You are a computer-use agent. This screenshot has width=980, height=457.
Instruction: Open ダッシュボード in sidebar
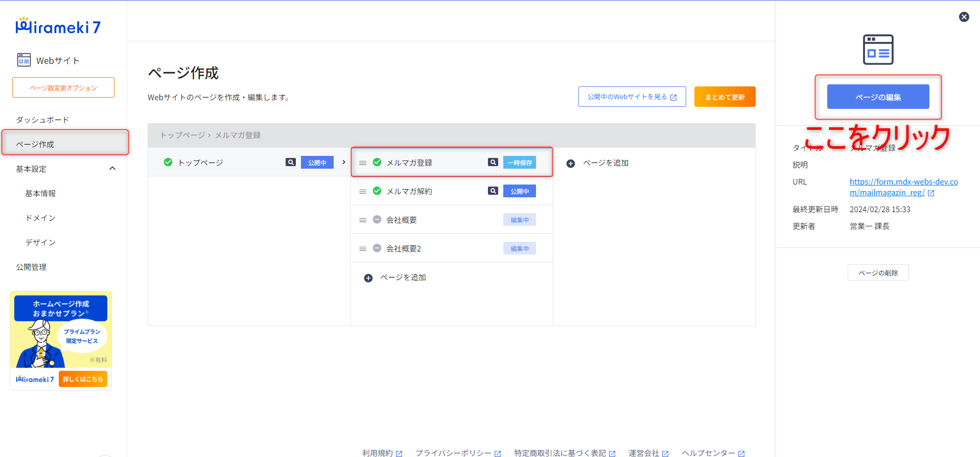(x=42, y=120)
